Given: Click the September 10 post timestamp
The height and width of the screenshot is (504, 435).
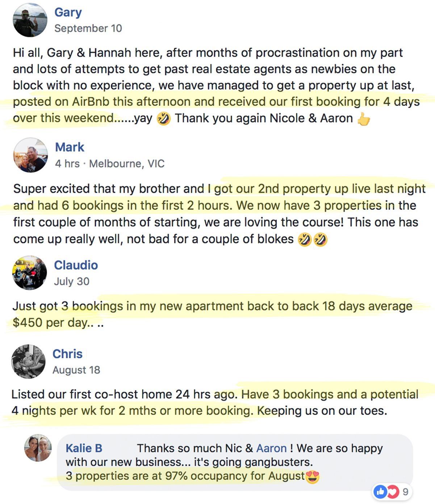Looking at the screenshot, I should pos(88,28).
